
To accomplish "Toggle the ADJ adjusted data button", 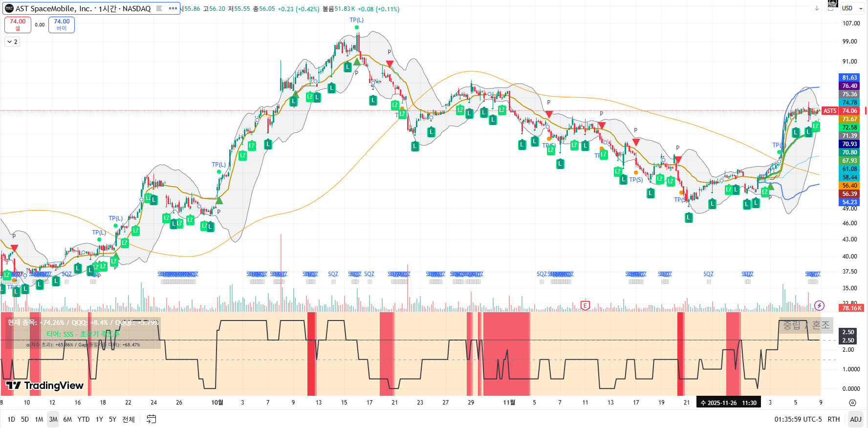I will (855, 419).
